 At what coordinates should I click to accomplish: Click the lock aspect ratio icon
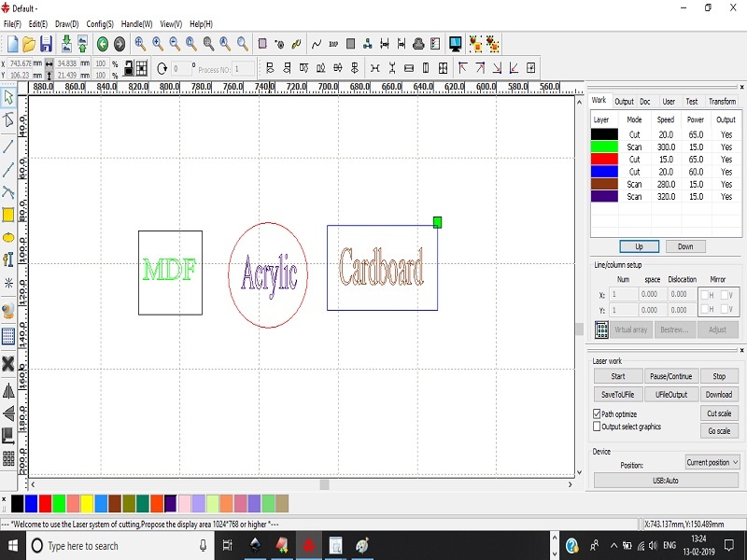(x=129, y=68)
